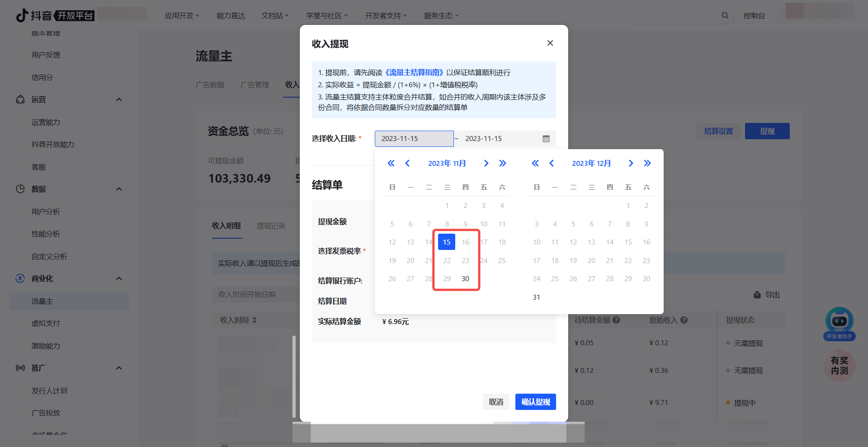Jump to next year in December calendar
868x447 pixels.
(647, 163)
